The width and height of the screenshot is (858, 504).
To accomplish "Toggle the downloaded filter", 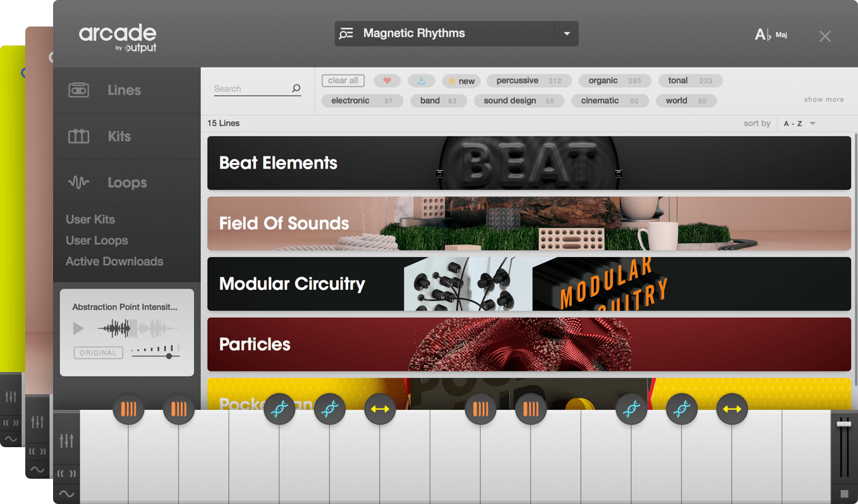I will (x=421, y=81).
